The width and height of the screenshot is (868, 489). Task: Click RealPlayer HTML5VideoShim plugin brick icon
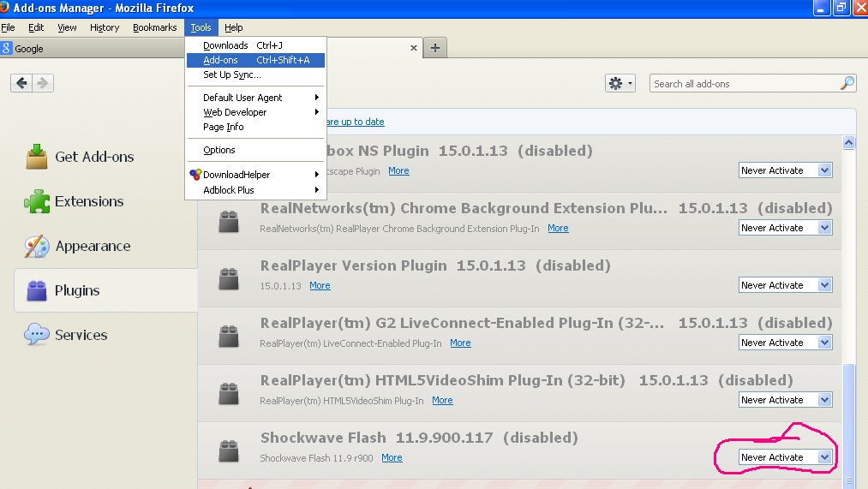point(229,393)
